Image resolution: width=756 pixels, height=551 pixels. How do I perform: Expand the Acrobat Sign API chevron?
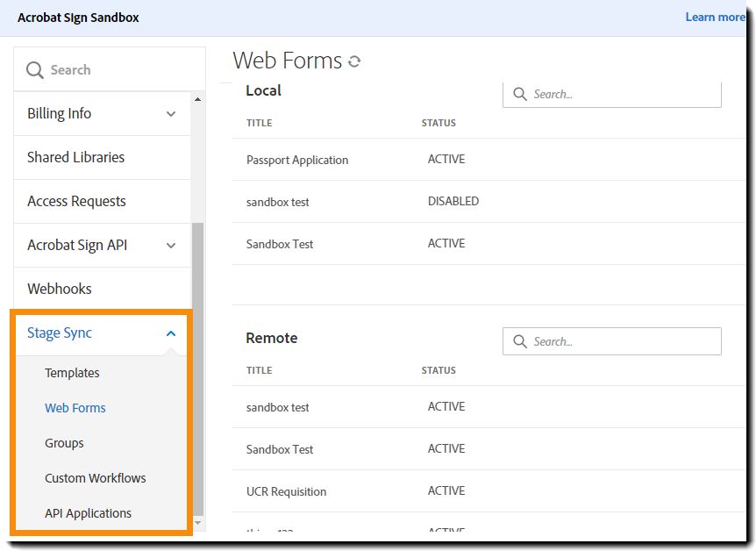171,245
